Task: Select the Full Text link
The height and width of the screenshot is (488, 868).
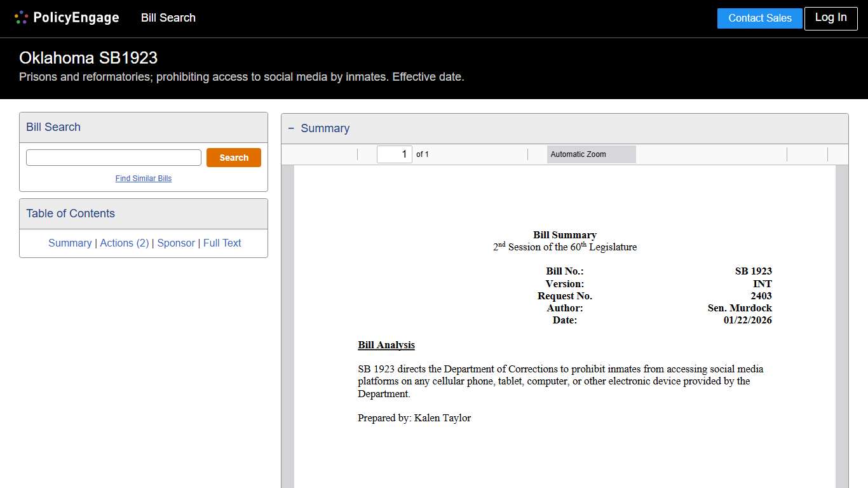Action: click(x=222, y=243)
